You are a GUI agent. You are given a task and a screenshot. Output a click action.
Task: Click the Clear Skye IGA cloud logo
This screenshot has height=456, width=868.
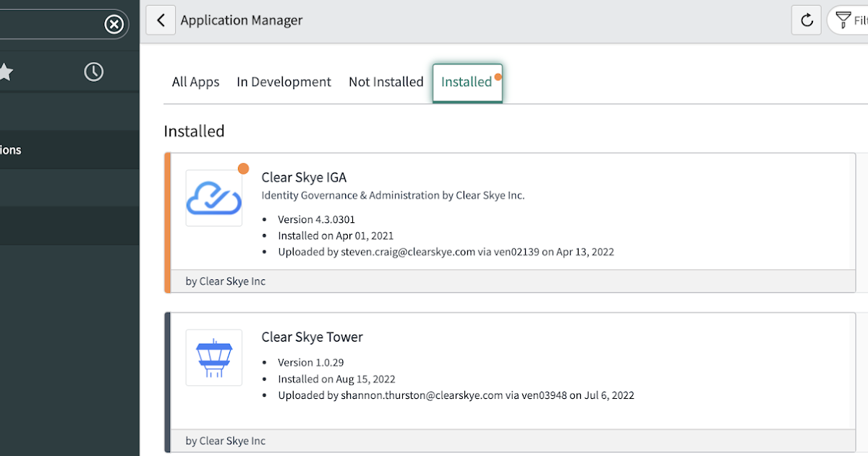click(x=213, y=198)
